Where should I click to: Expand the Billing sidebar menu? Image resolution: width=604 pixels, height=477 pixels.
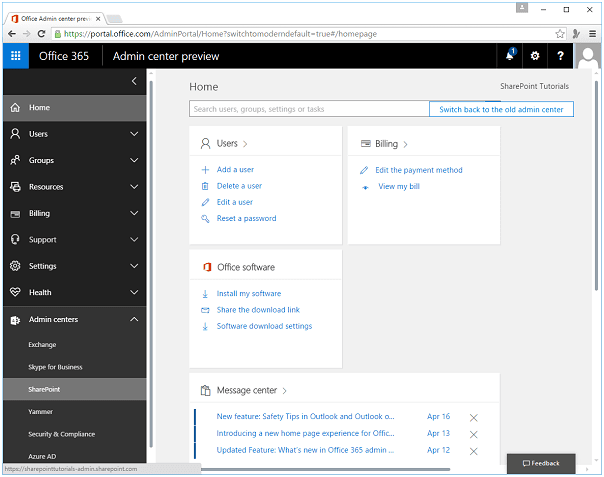pos(134,213)
